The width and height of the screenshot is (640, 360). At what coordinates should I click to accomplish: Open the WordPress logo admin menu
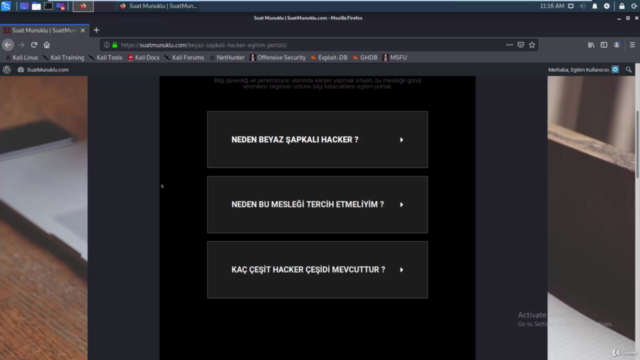[x=7, y=70]
